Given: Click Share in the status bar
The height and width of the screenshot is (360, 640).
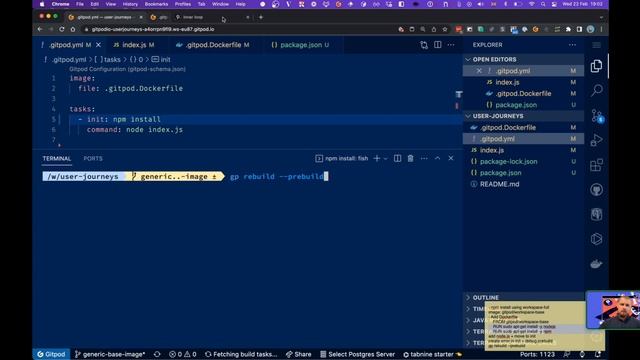Looking at the screenshot, I should (x=298, y=354).
